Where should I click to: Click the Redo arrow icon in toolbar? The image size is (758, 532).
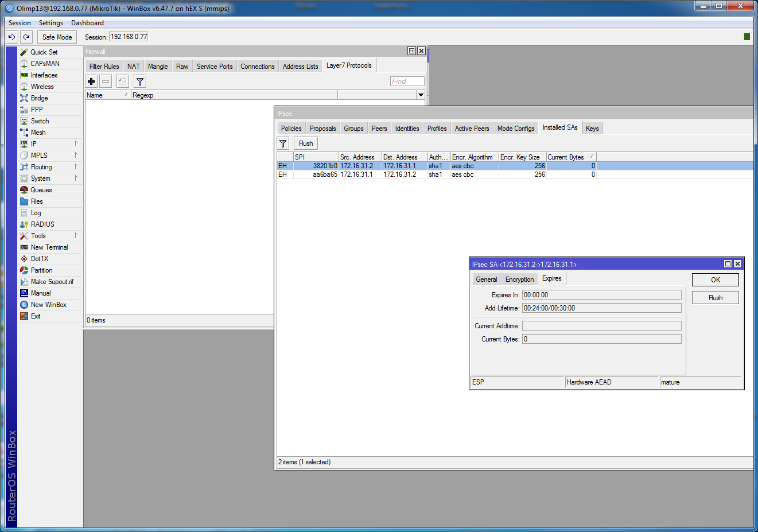pyautogui.click(x=26, y=37)
